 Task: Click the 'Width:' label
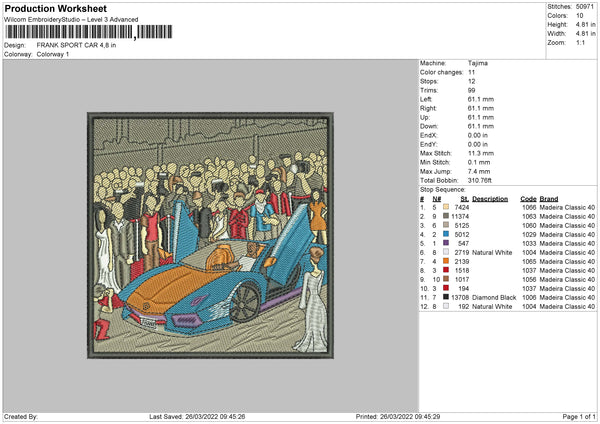pos(556,34)
